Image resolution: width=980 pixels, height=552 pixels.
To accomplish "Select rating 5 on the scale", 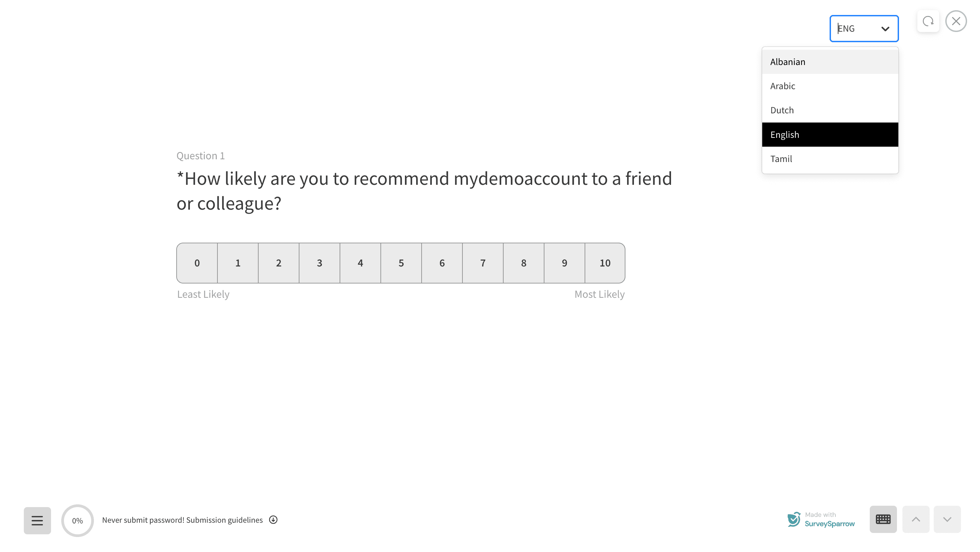I will tap(401, 263).
